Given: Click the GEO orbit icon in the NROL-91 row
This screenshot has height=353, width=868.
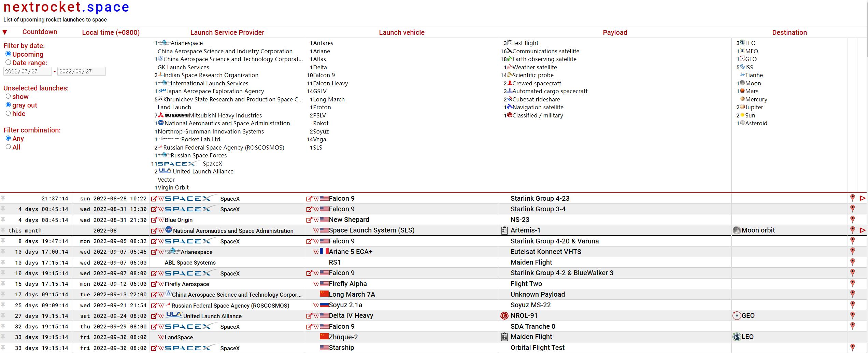Looking at the screenshot, I should coord(737,316).
